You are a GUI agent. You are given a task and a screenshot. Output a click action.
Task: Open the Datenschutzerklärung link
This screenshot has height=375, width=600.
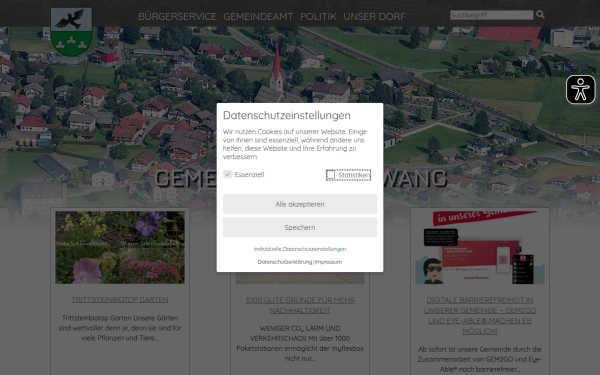point(285,262)
